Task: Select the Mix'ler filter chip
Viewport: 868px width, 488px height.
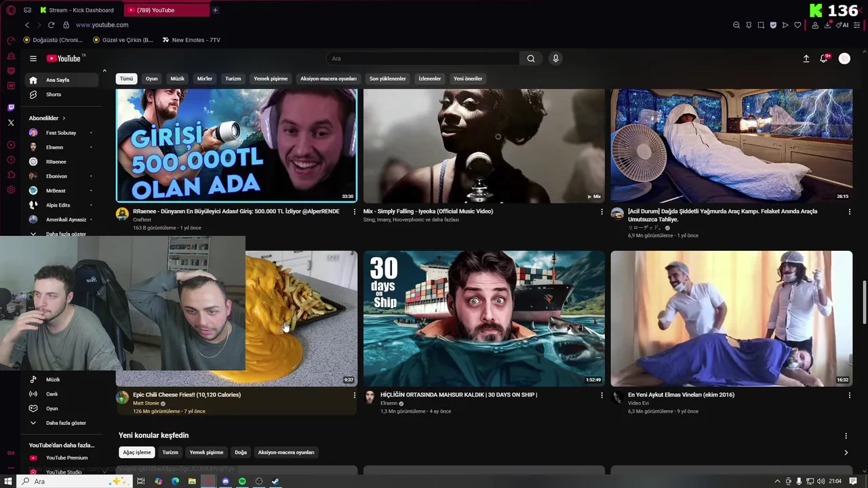Action: tap(205, 79)
